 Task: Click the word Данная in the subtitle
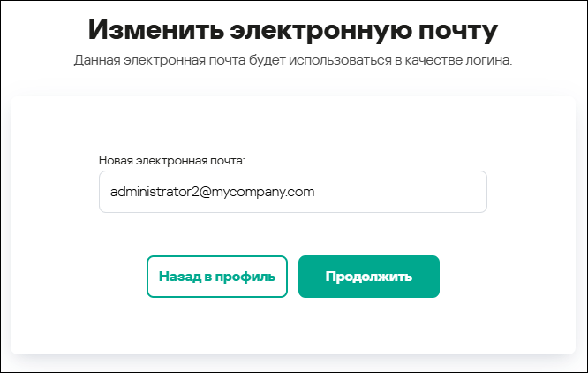pyautogui.click(x=95, y=62)
